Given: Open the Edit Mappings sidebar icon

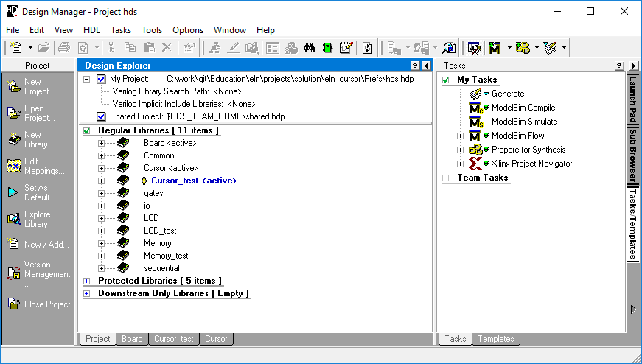Looking at the screenshot, I should (x=13, y=166).
